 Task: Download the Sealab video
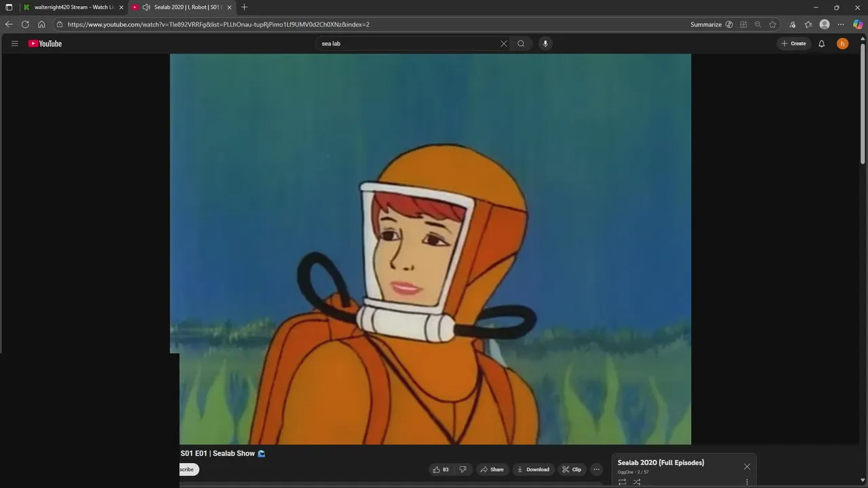533,469
